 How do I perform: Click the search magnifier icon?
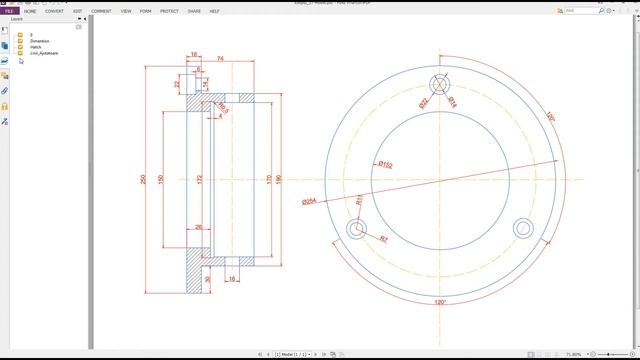point(601,11)
